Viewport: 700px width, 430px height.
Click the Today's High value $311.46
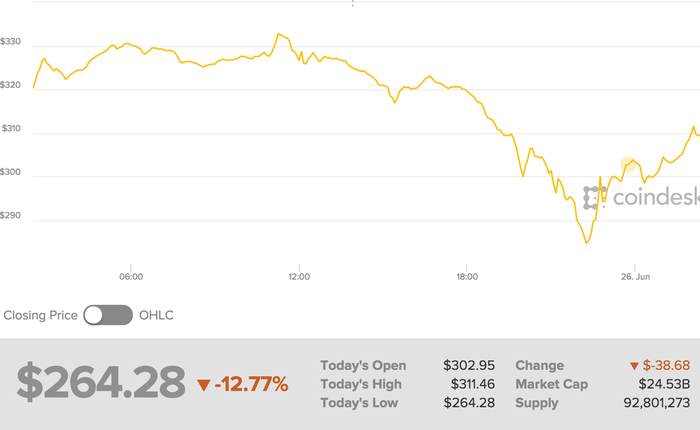(470, 384)
